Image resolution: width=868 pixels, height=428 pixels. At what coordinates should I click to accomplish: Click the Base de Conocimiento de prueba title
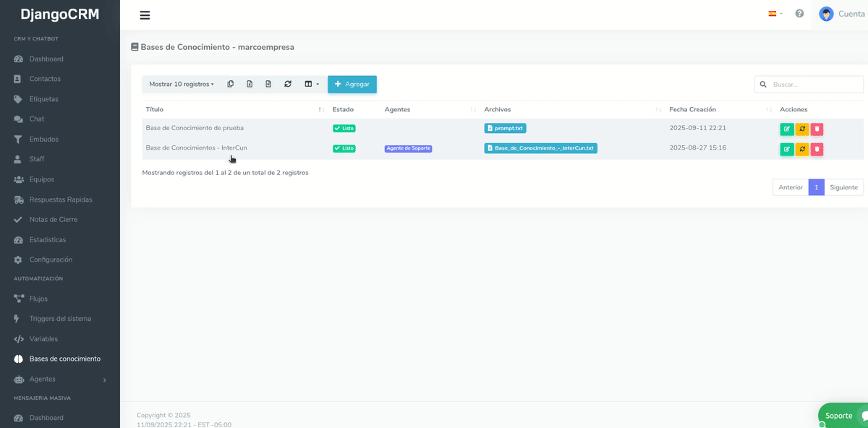195,128
